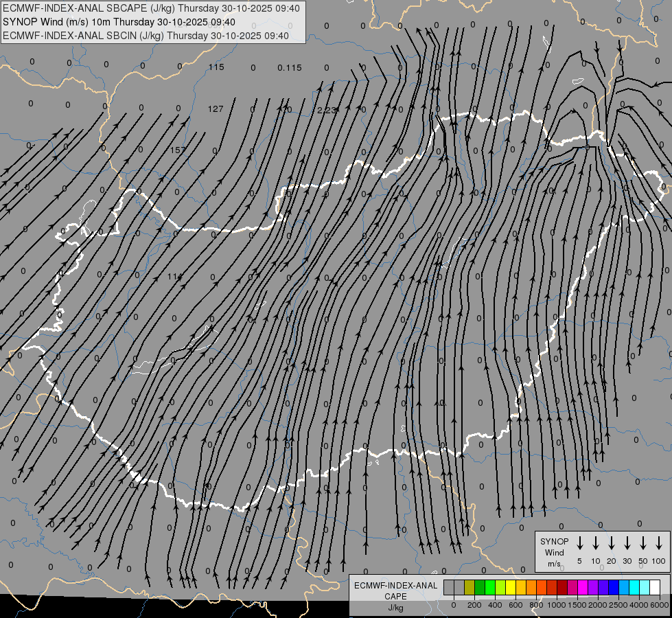Click the map value 2.23
Image resolution: width=672 pixels, height=618 pixels.
click(x=327, y=111)
